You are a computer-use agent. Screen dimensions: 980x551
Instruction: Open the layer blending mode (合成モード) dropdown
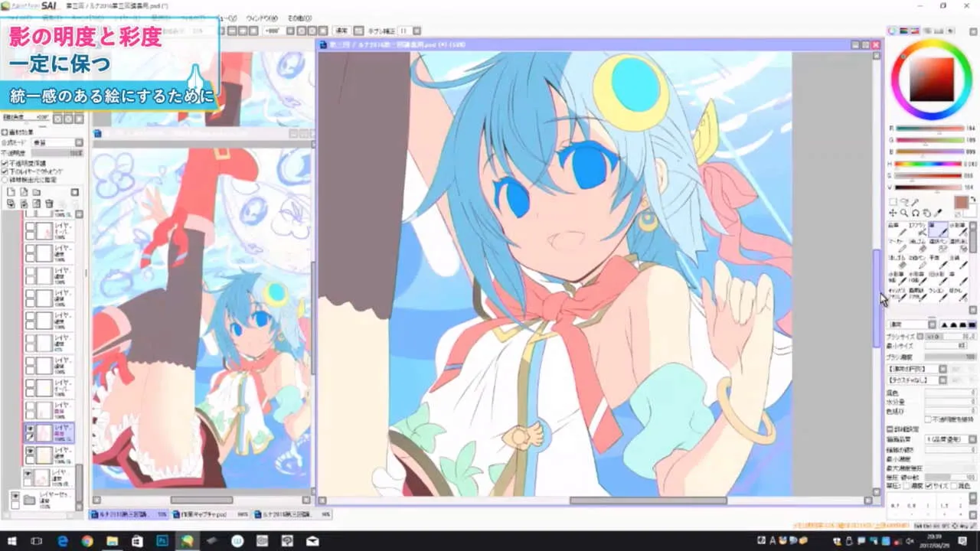54,142
